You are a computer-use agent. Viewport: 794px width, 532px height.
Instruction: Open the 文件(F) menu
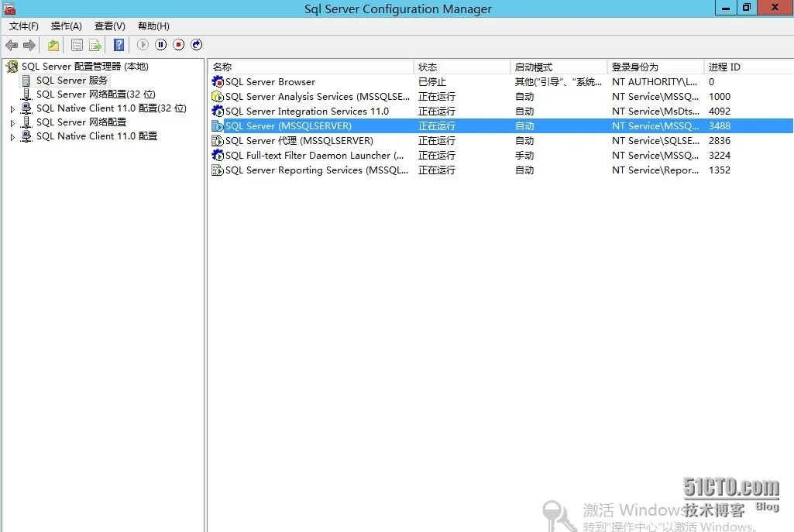(24, 26)
